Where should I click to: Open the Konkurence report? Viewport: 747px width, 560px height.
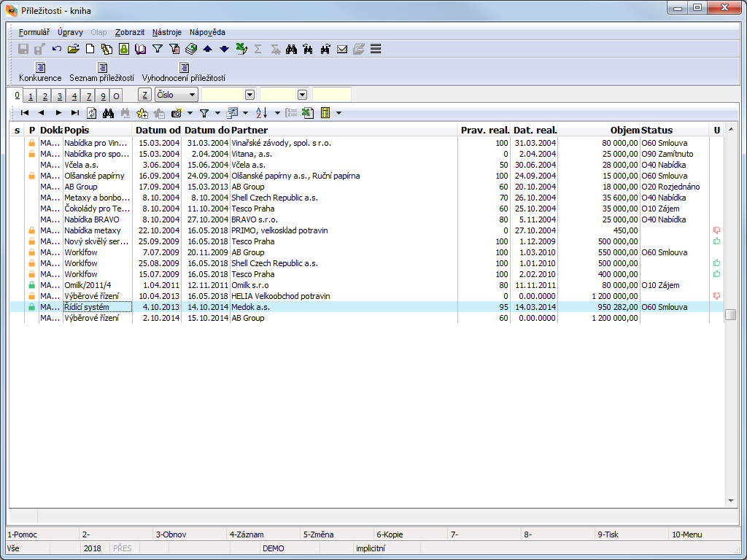(x=40, y=72)
